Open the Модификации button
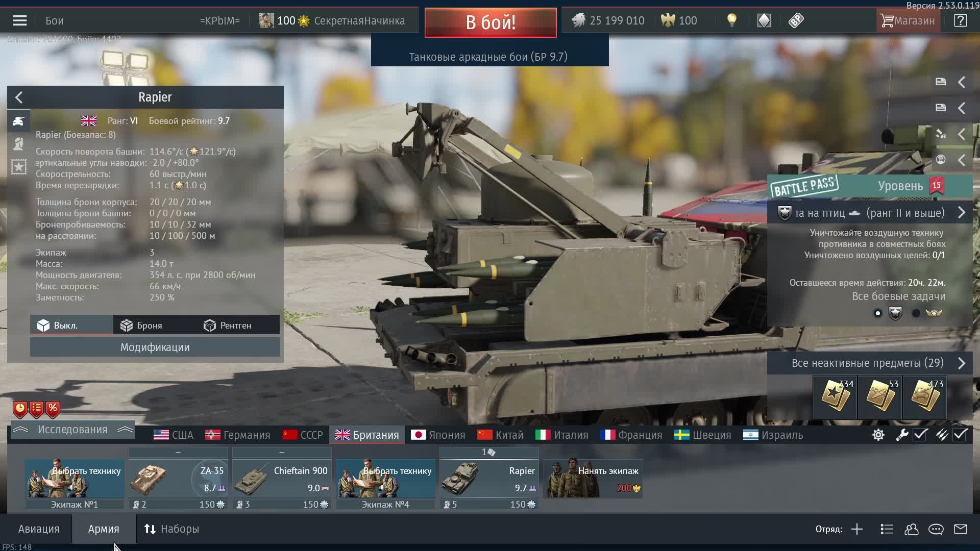 (155, 347)
